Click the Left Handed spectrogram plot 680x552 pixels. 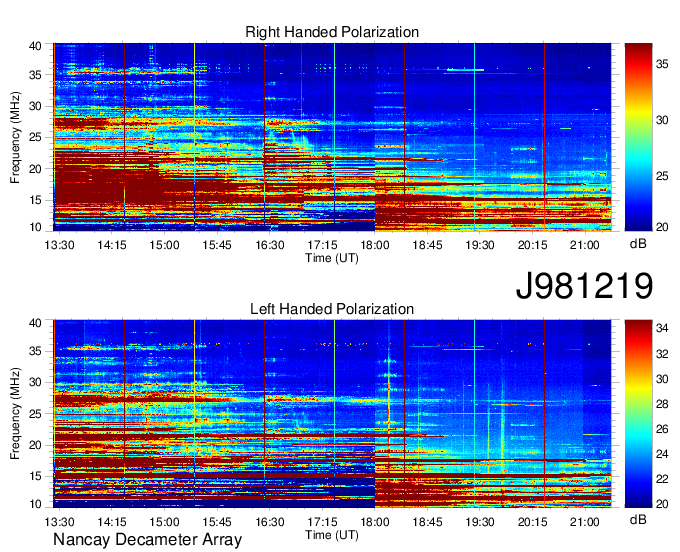332,414
